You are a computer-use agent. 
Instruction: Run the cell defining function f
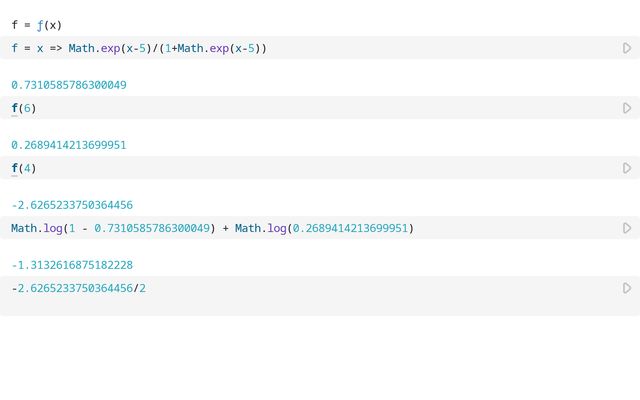pyautogui.click(x=627, y=48)
